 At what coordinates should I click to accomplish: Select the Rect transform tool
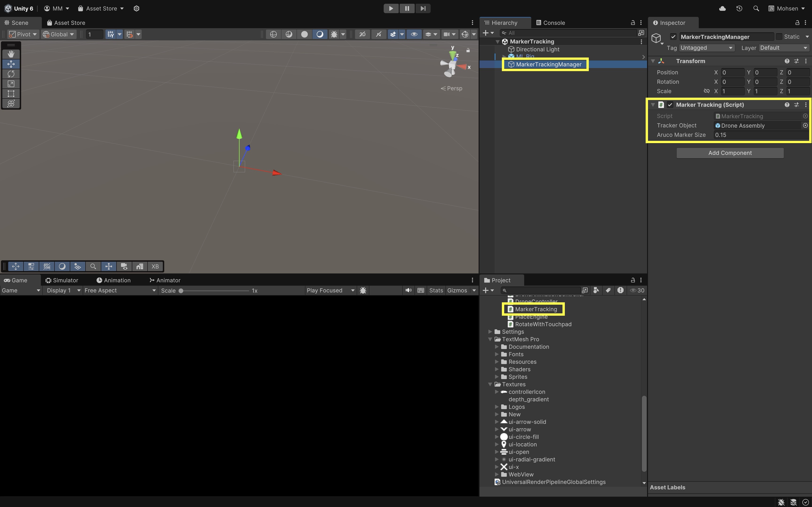(11, 94)
